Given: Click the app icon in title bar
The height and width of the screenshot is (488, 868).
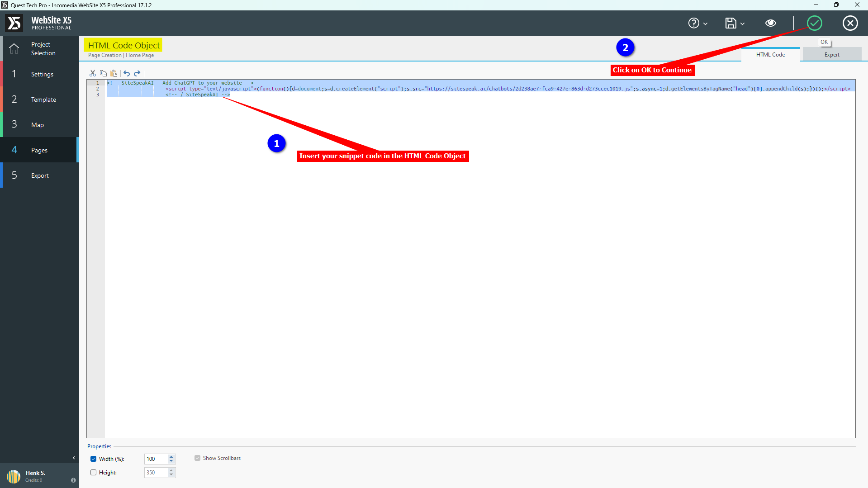Looking at the screenshot, I should [5, 5].
